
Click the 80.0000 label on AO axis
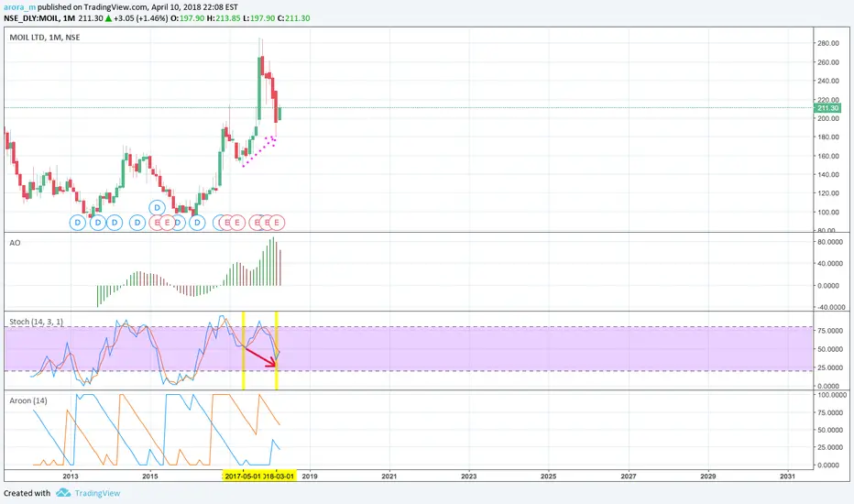(x=830, y=241)
